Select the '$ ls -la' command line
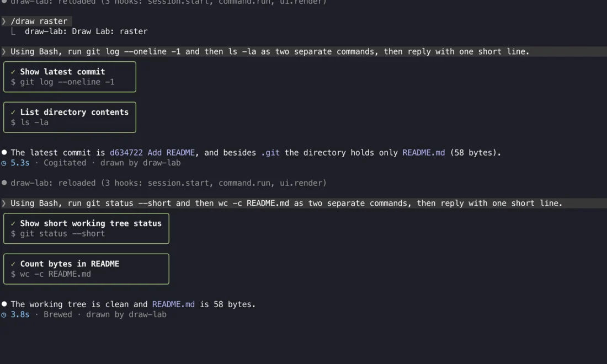Screen dimensions: 607x364 click(30, 122)
